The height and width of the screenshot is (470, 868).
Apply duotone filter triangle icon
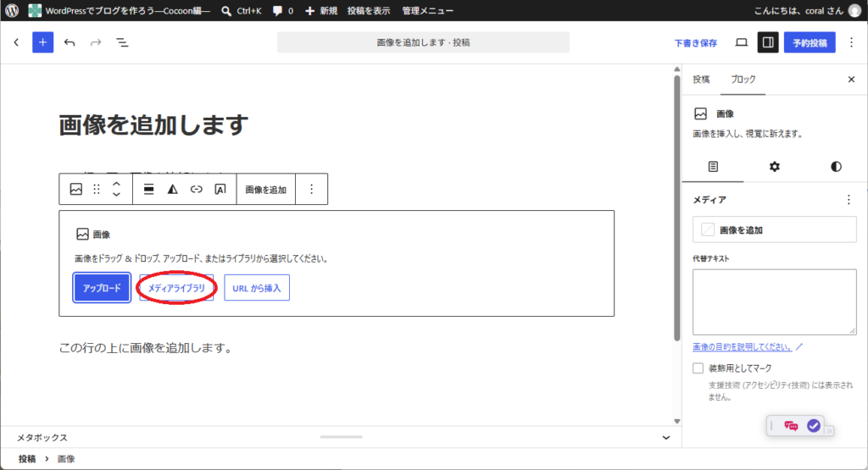[173, 189]
